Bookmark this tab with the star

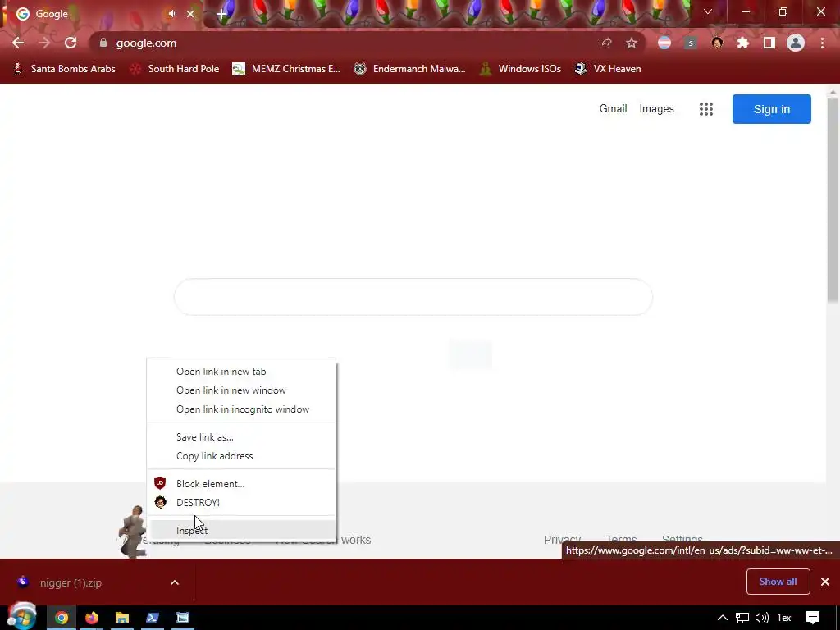(x=632, y=43)
